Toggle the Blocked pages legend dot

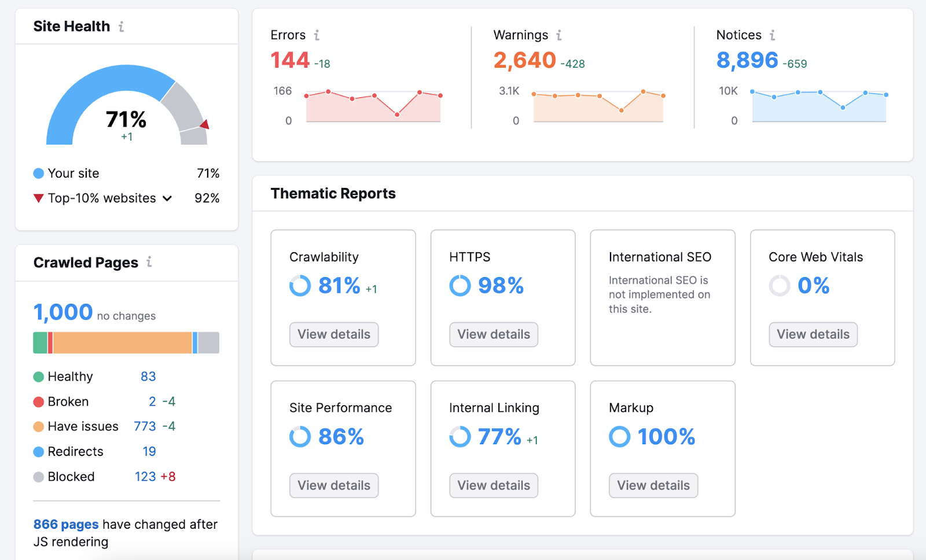point(38,476)
